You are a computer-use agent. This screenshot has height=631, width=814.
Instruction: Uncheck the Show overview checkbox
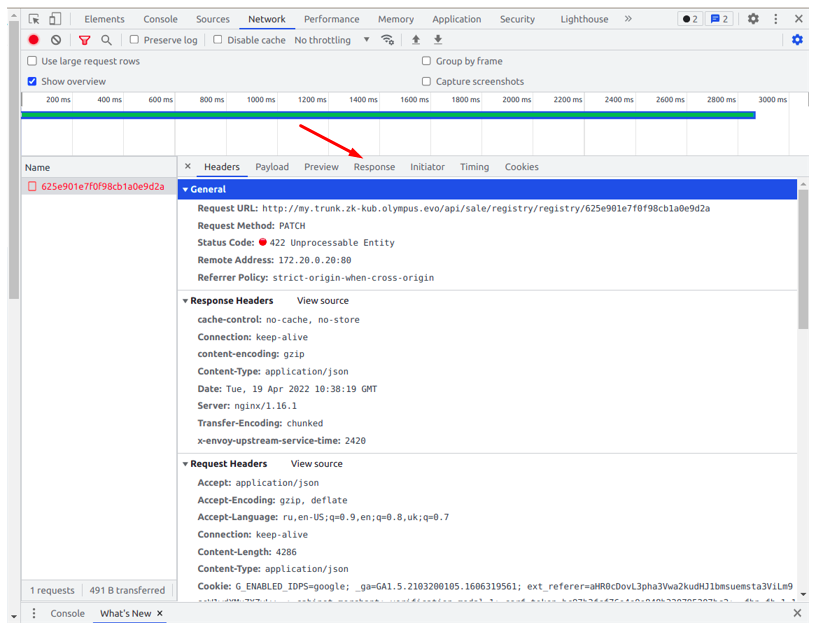(32, 82)
